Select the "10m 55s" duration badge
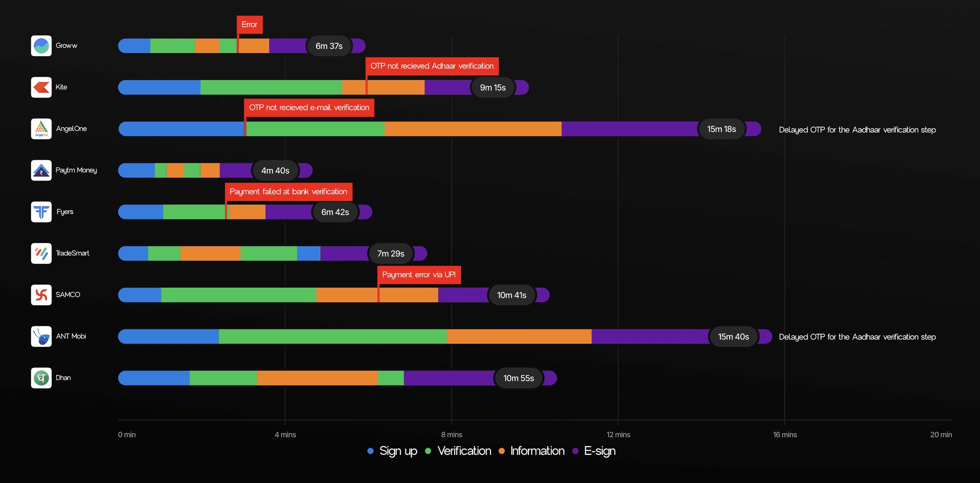The width and height of the screenshot is (980, 483). click(x=519, y=378)
